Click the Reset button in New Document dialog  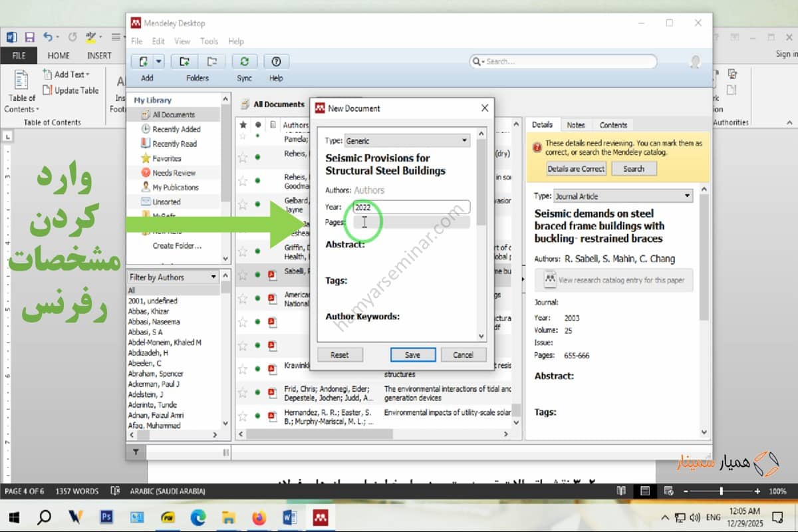(340, 354)
